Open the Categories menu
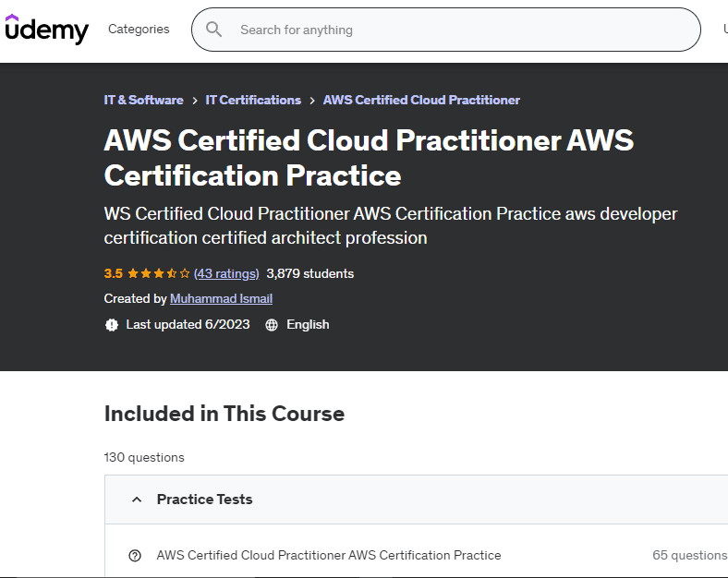Viewport: 728px width, 578px height. tap(139, 30)
